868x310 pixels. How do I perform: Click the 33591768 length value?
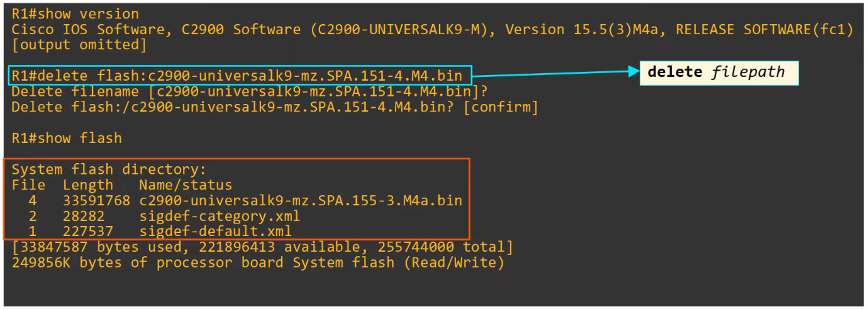[x=96, y=201]
